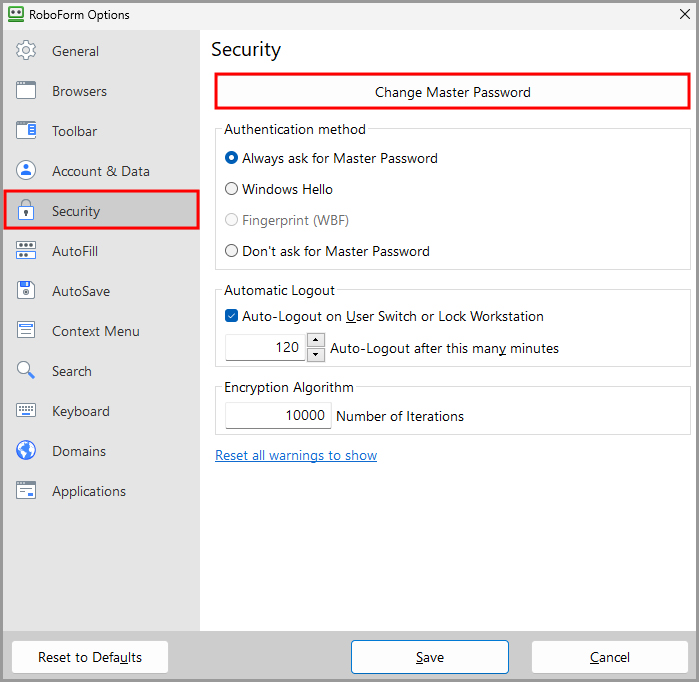Viewport: 699px width, 682px height.
Task: Click Auto-Logout after this many minutes label
Action: coord(444,348)
